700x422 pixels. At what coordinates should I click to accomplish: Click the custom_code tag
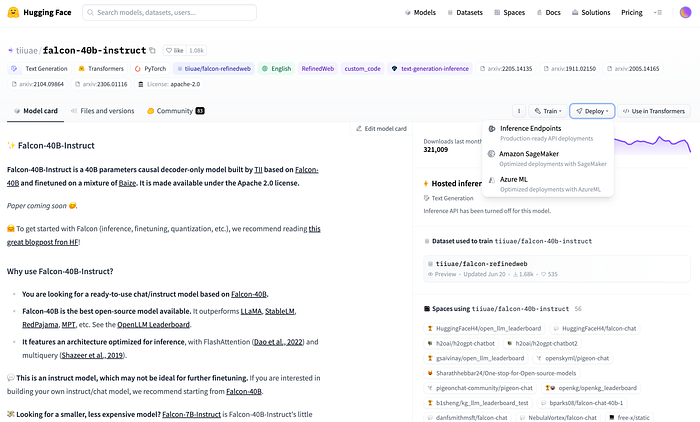pos(362,69)
